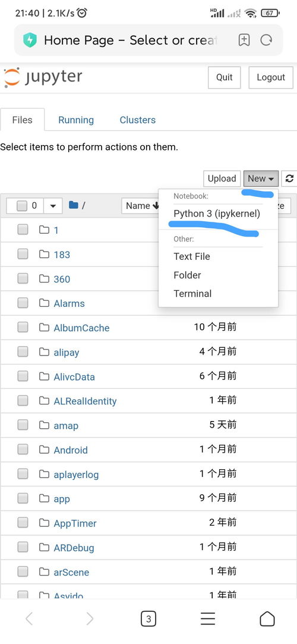Viewport: 297px width, 644px height.
Task: Switch to the Running tab
Action: pyautogui.click(x=76, y=120)
